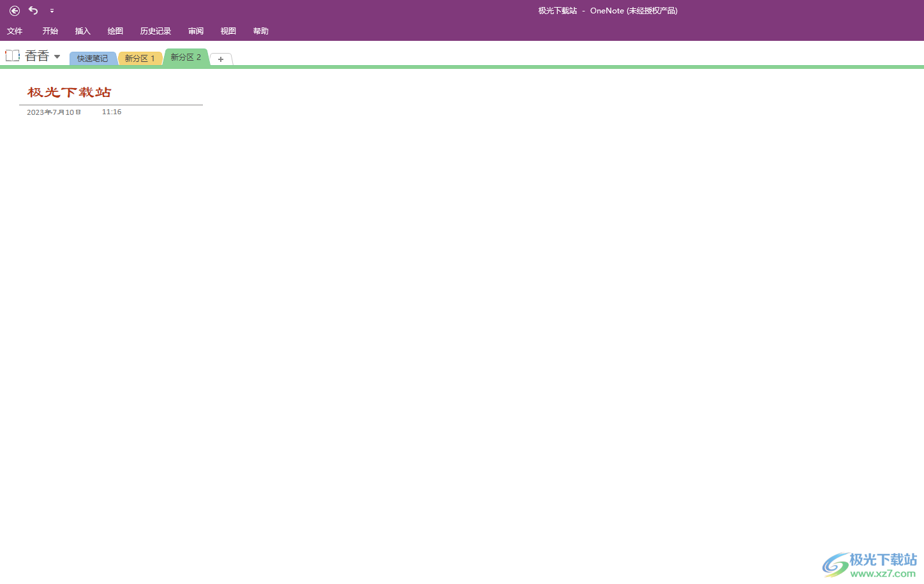Click the page date 2023年7月10日
The image size is (924, 584).
pos(54,112)
